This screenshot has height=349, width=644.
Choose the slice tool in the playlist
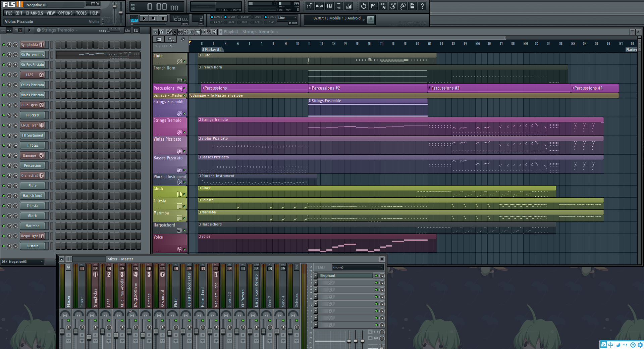(198, 32)
